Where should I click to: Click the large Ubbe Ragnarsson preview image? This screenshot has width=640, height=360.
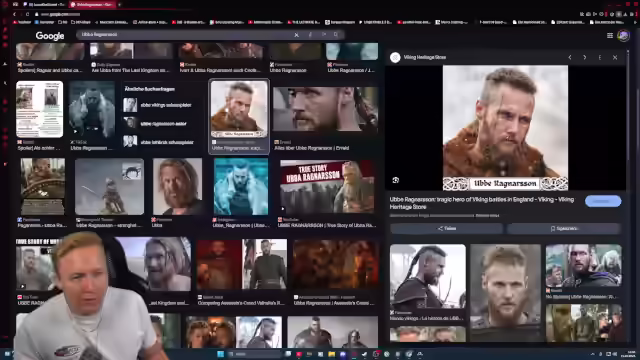(505, 128)
